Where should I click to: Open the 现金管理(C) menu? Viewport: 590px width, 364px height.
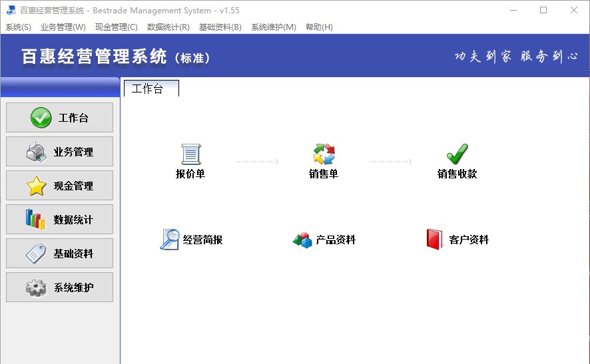click(117, 27)
